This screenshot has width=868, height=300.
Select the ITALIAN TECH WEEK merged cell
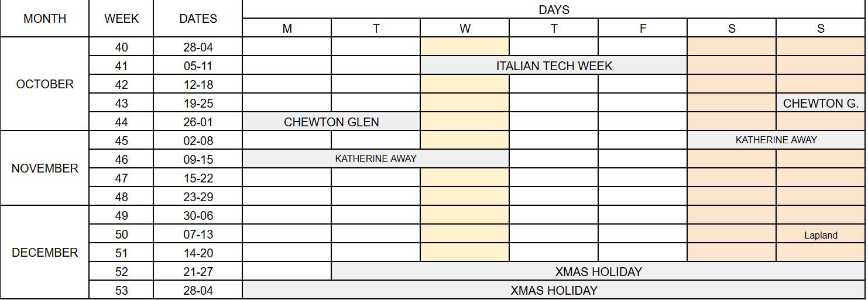(554, 65)
